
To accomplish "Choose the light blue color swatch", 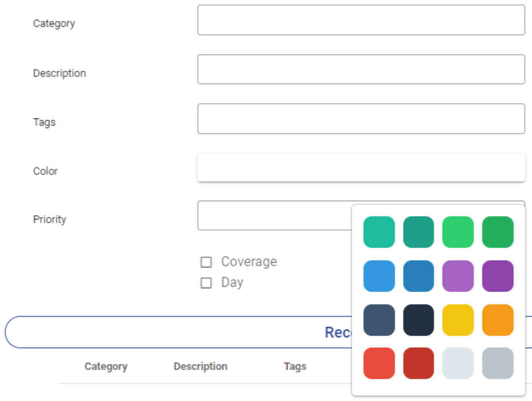I will 379,276.
